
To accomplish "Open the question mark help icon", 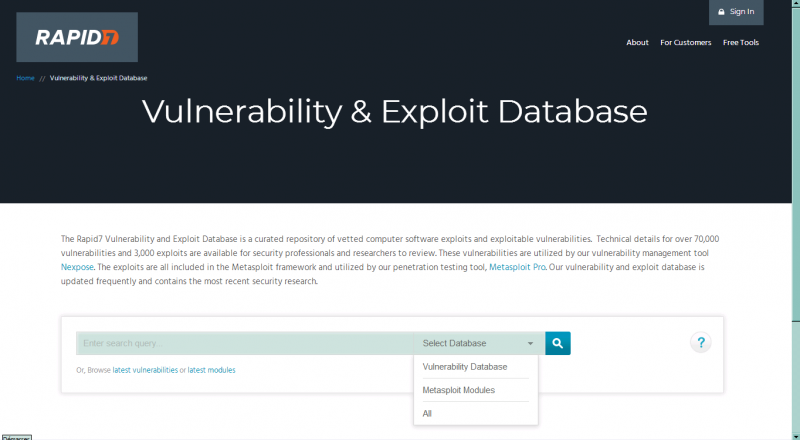I will tap(701, 343).
